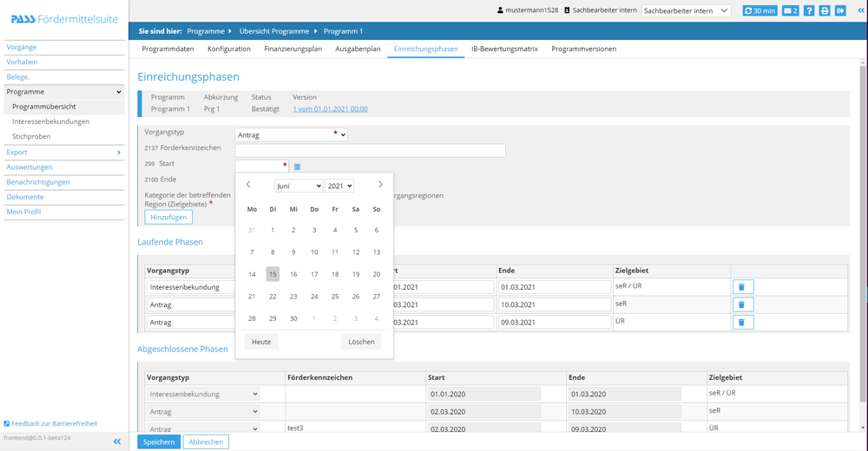
Task: Open the month dropdown showing Juni
Action: click(299, 186)
